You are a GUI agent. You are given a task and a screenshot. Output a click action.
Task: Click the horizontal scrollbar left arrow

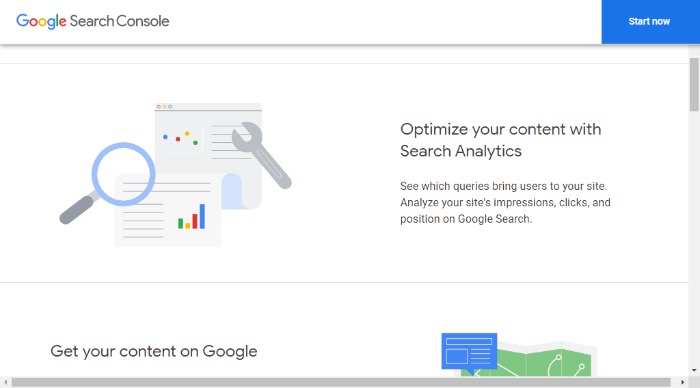pos(5,383)
